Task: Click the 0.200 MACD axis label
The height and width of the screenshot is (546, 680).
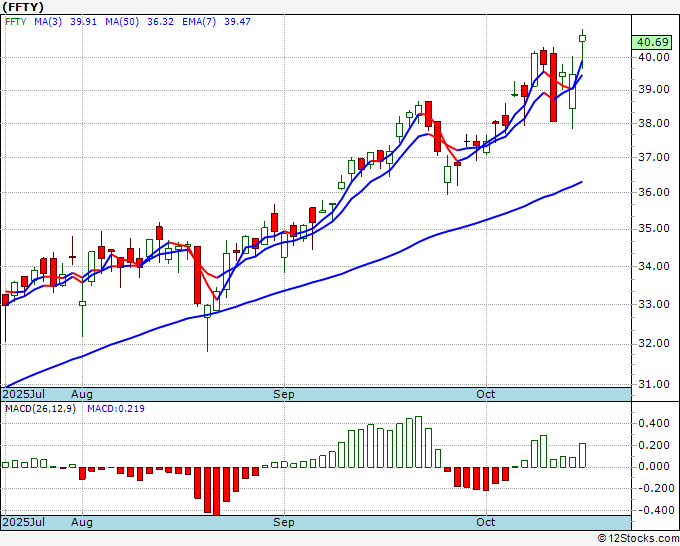Action: tap(654, 445)
